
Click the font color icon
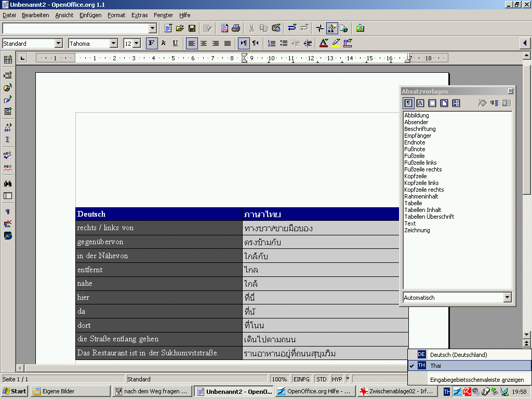(x=324, y=43)
